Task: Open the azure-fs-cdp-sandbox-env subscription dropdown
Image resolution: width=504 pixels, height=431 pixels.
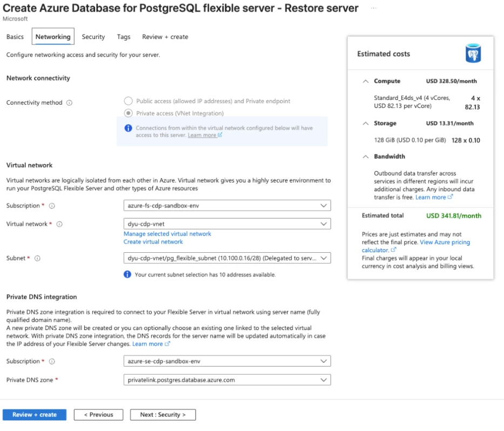Action: [227, 206]
